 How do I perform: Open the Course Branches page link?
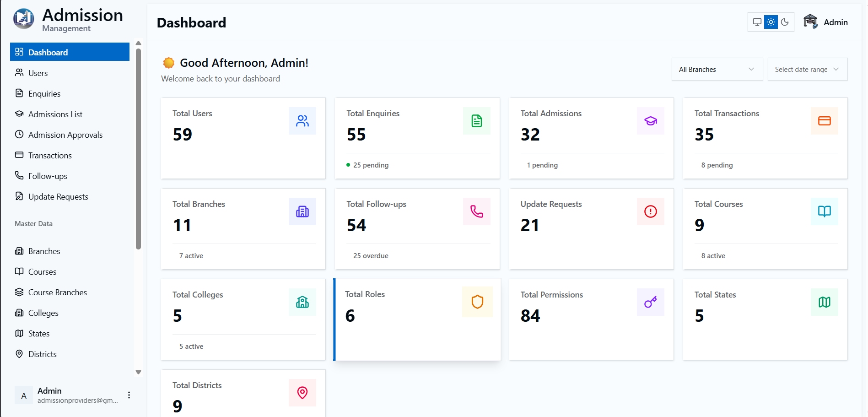pyautogui.click(x=57, y=292)
